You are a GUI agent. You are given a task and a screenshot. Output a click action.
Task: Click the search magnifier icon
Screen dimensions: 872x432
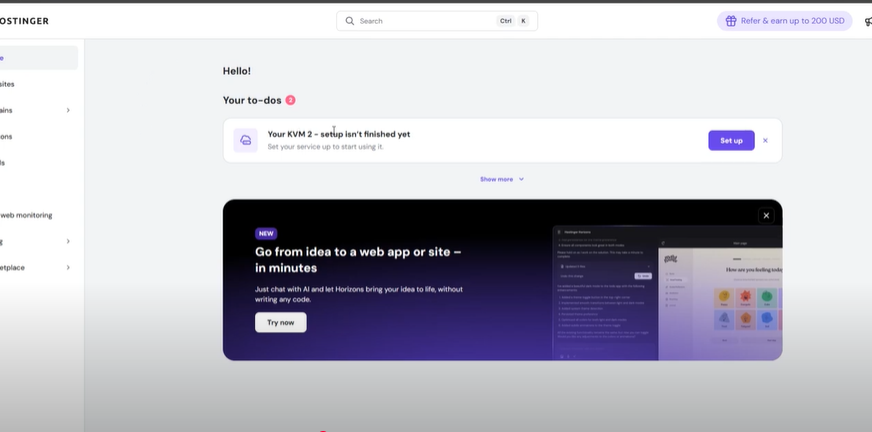tap(350, 21)
